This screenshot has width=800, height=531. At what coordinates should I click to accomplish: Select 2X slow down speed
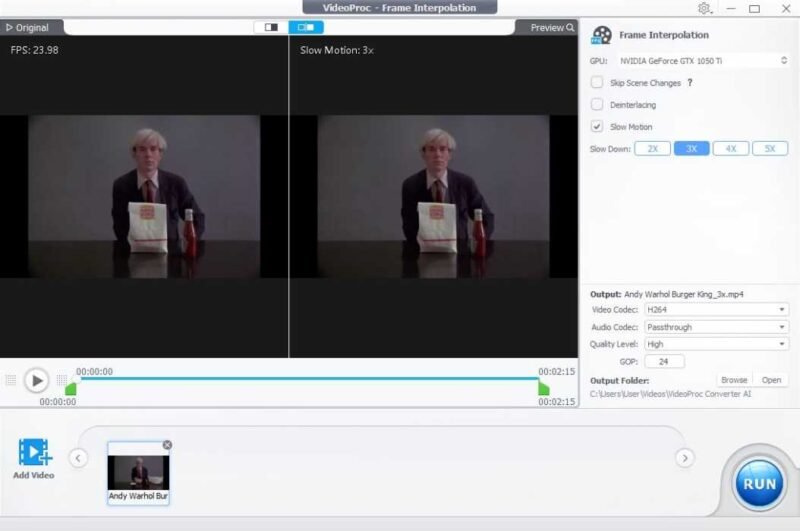coord(653,148)
